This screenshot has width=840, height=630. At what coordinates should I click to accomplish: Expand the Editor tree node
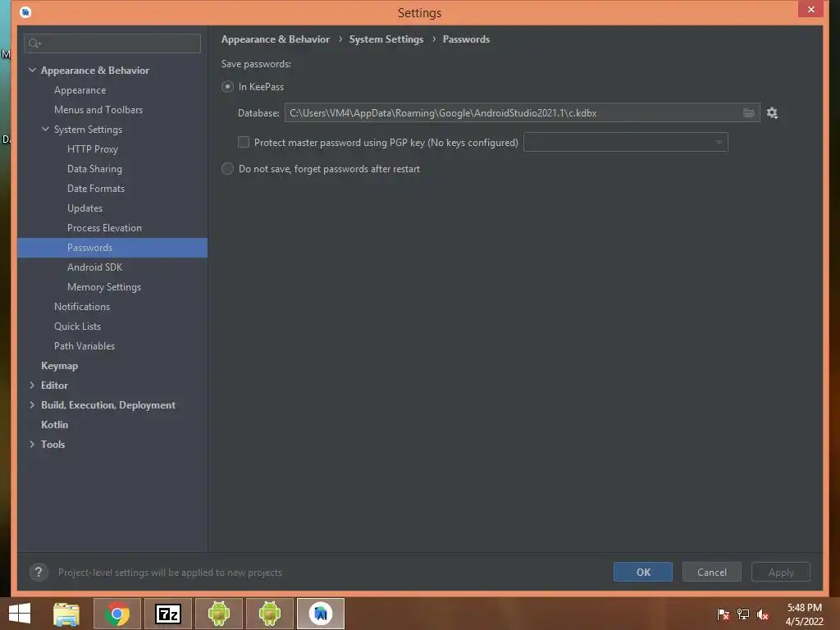(x=32, y=386)
